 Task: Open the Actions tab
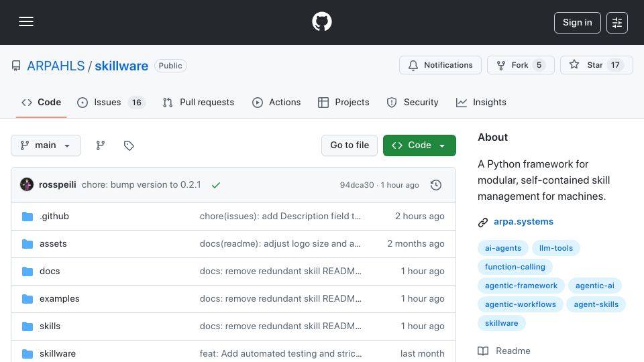(276, 102)
